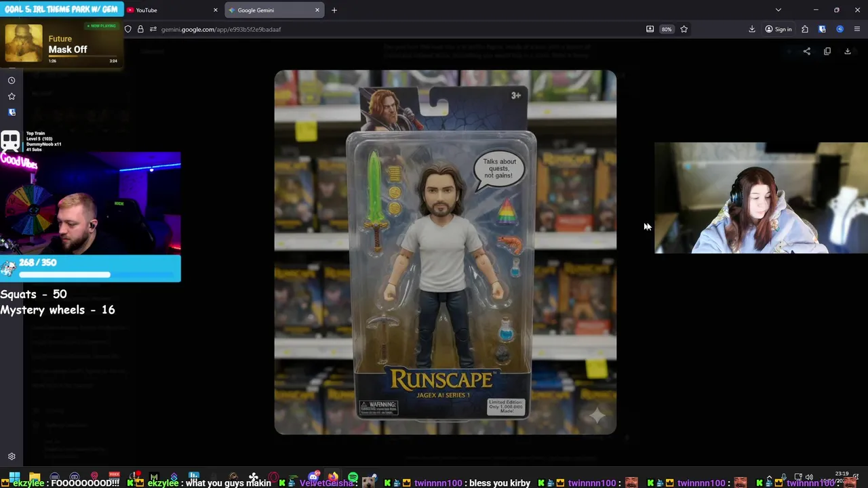Screen dimensions: 868x488
Task: Click the Bitwarden shield extension in toolbar
Action: (823, 29)
